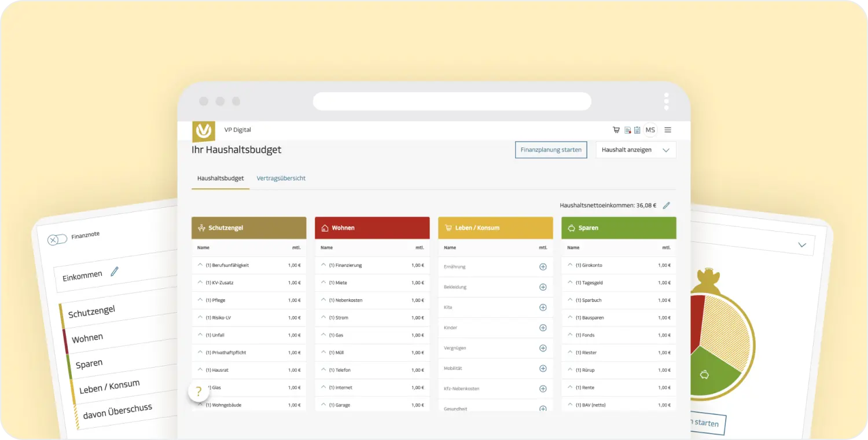Open the hamburger menu icon

tap(668, 130)
